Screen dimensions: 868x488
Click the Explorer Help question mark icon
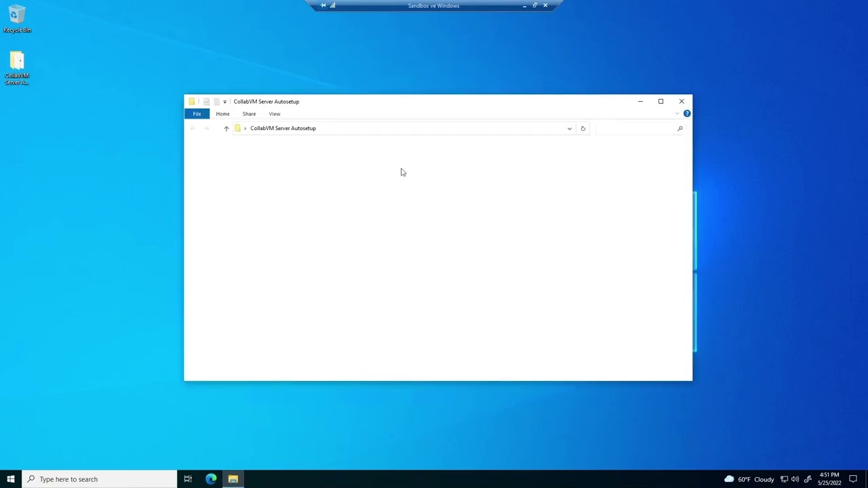(687, 114)
